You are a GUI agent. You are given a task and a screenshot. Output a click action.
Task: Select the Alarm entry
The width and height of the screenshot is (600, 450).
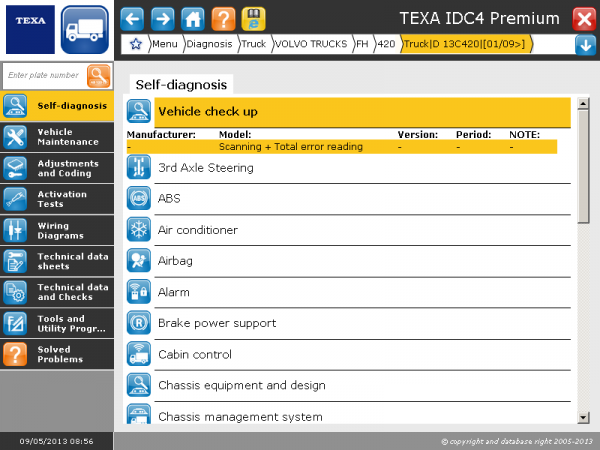tap(362, 293)
